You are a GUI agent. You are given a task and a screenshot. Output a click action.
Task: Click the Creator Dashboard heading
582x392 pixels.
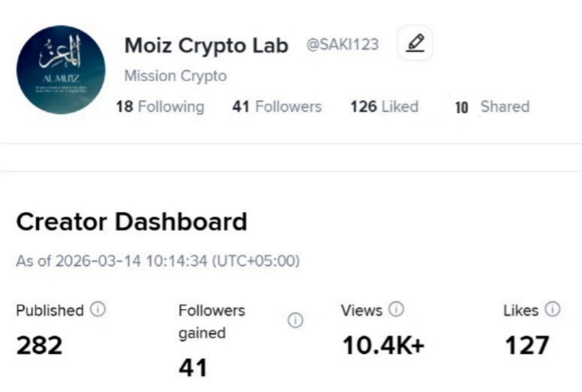tap(131, 222)
